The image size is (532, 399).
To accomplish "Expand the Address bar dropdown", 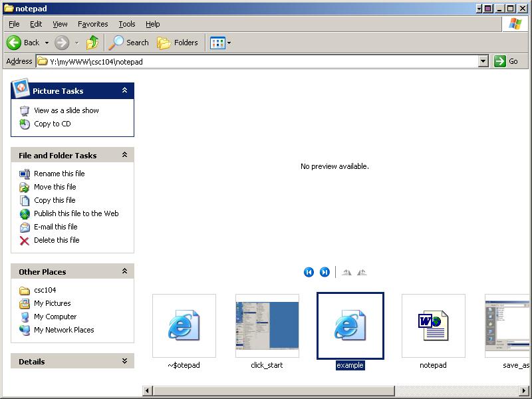I will click(483, 61).
